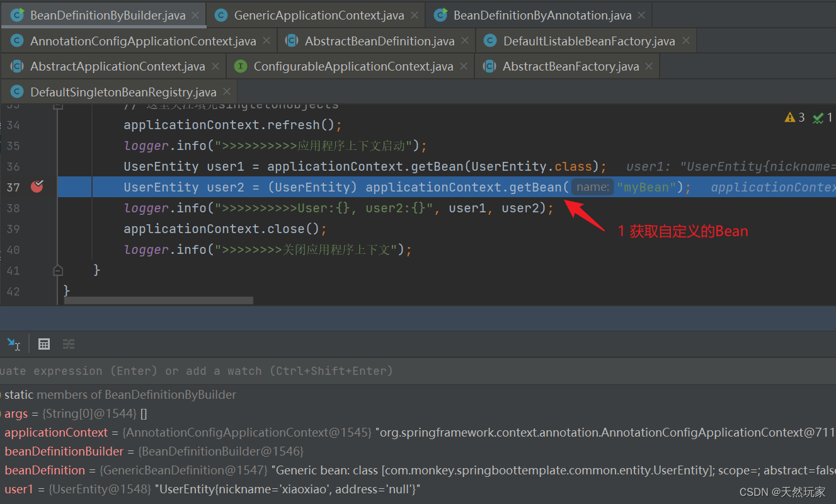
Task: Collapse the method fold marker at line 41
Action: [x=58, y=270]
